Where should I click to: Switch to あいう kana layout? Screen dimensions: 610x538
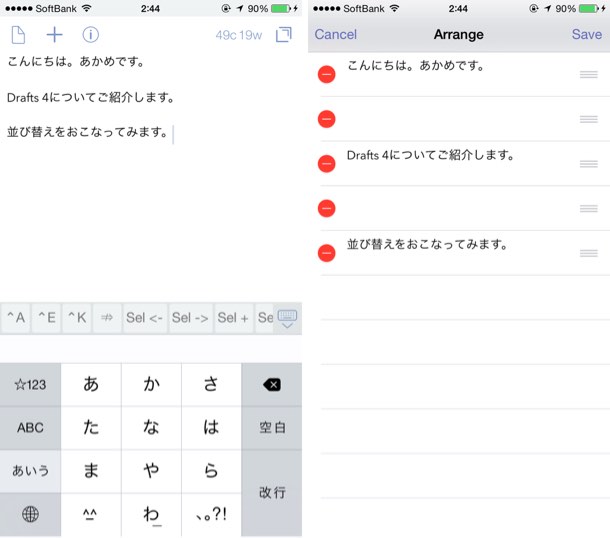click(30, 471)
